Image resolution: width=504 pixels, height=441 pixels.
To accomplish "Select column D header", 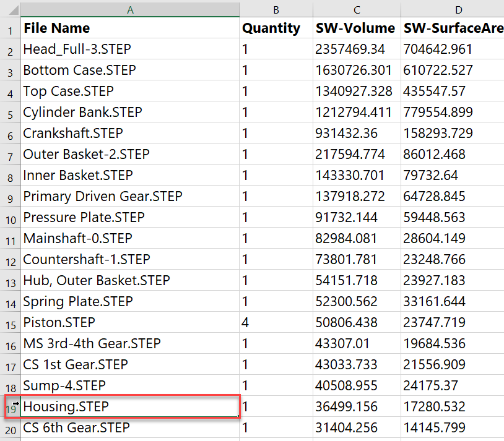I will [x=453, y=10].
